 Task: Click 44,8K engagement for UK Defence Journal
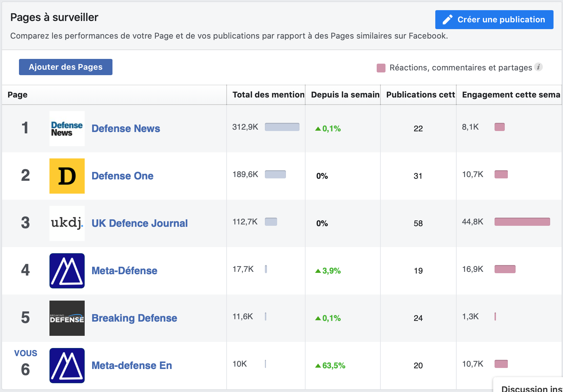(x=473, y=222)
